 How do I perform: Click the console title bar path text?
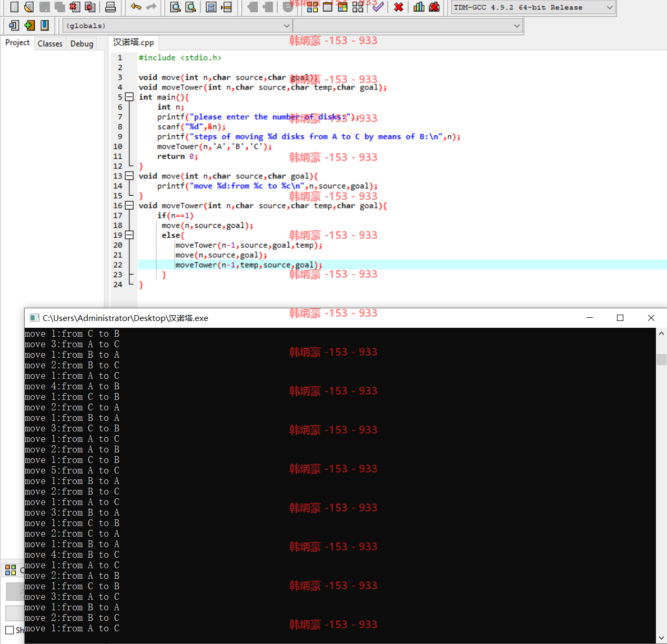[x=125, y=318]
